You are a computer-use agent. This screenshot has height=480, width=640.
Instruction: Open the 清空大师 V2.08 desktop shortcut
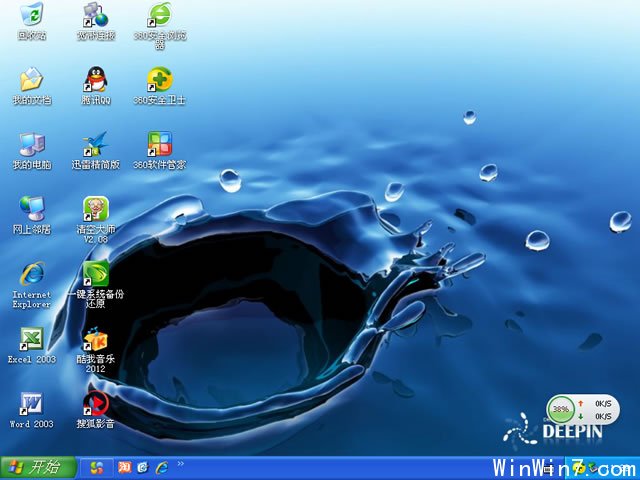95,208
